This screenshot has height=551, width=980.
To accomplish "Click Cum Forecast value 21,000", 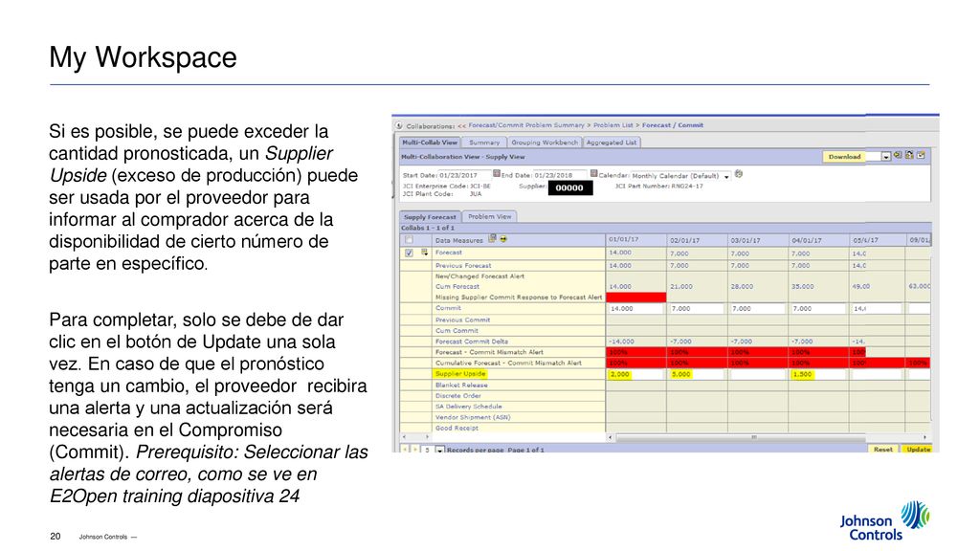I will (681, 287).
